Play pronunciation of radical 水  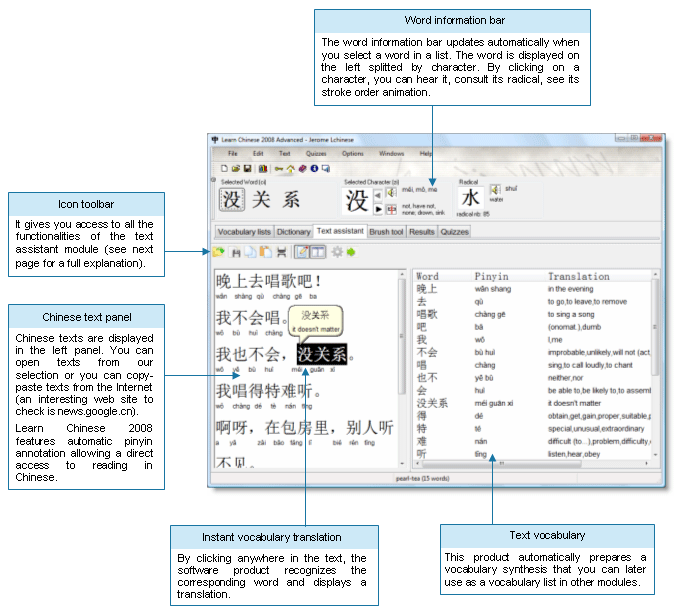coord(495,189)
